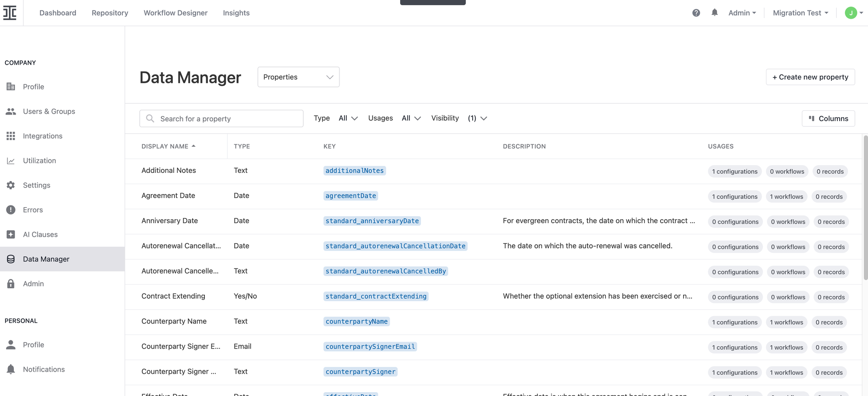Click the Yes/No type cell
This screenshot has width=868, height=396.
[245, 296]
